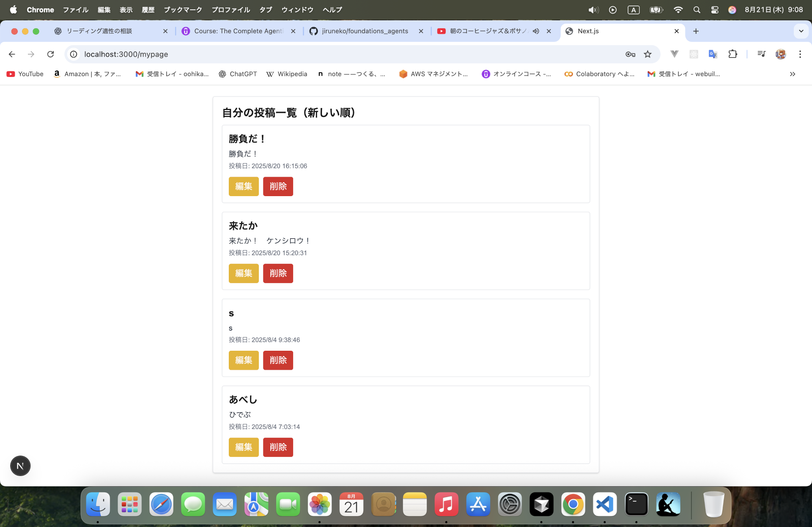Reload the page with the refresh icon
Screen dimensions: 812x527
(50, 54)
